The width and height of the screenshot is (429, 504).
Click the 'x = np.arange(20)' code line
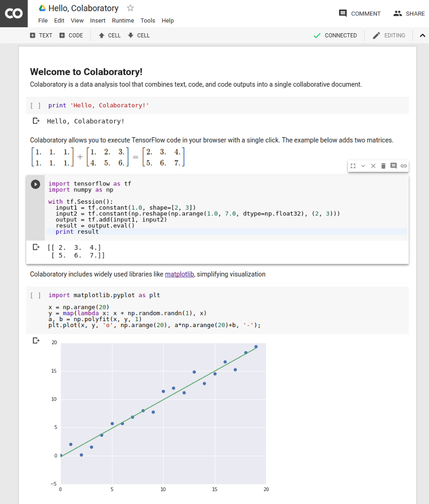tap(79, 307)
